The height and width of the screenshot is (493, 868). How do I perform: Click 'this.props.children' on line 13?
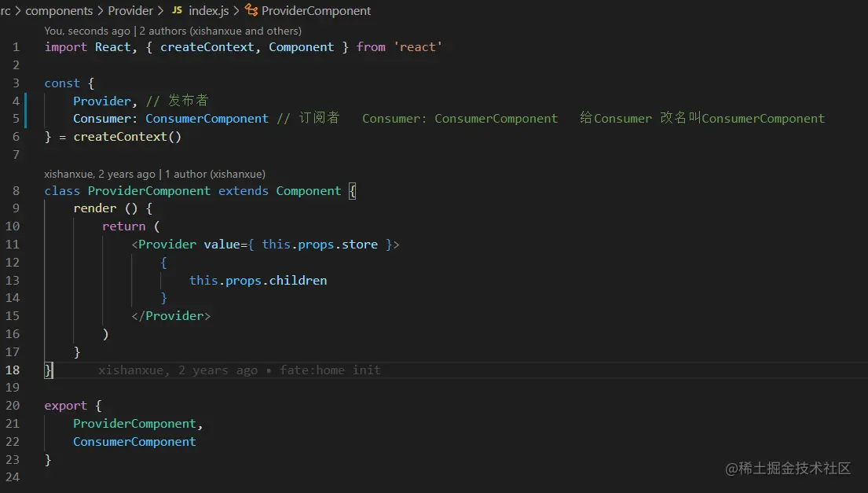[x=258, y=280]
